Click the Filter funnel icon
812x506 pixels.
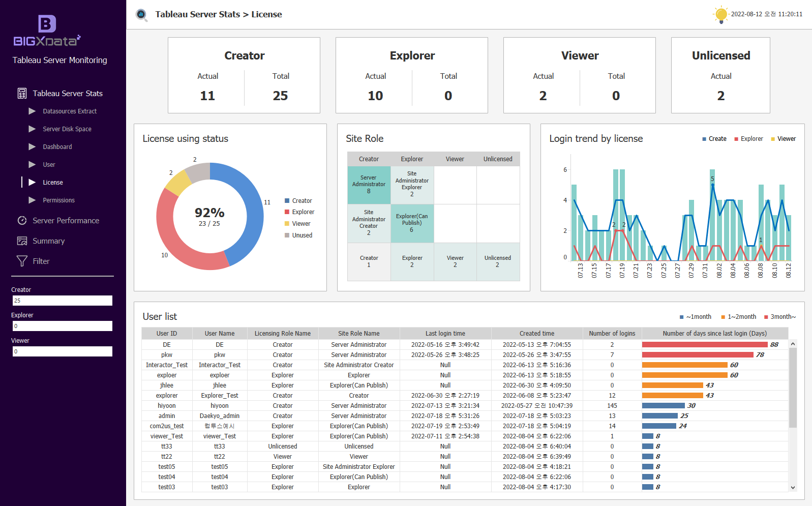pyautogui.click(x=22, y=261)
